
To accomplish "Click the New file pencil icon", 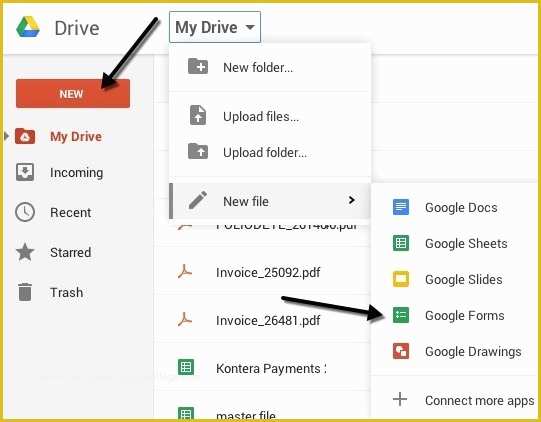I will point(198,200).
